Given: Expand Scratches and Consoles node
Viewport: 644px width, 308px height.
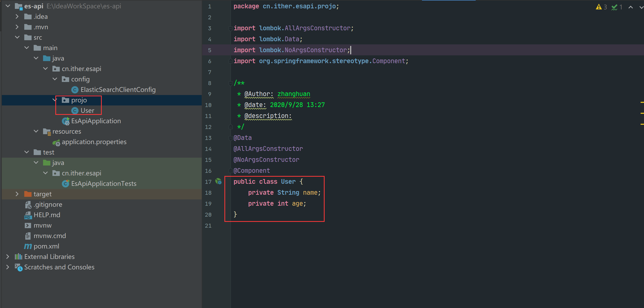Looking at the screenshot, I should (8, 267).
